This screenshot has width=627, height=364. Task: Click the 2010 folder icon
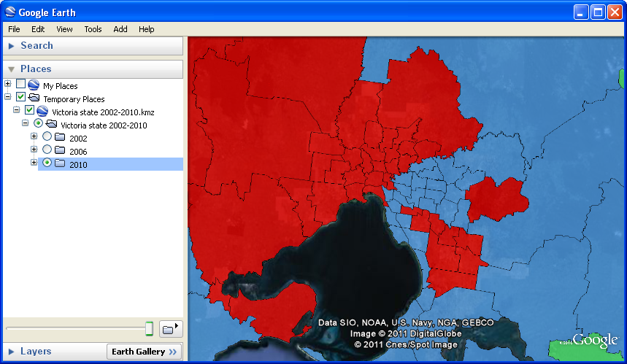tap(60, 164)
